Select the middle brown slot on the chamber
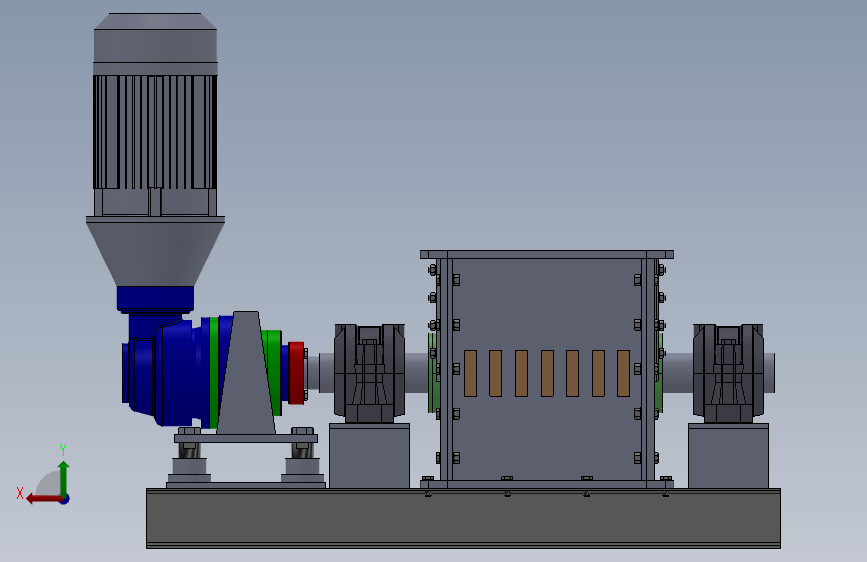 (x=547, y=373)
